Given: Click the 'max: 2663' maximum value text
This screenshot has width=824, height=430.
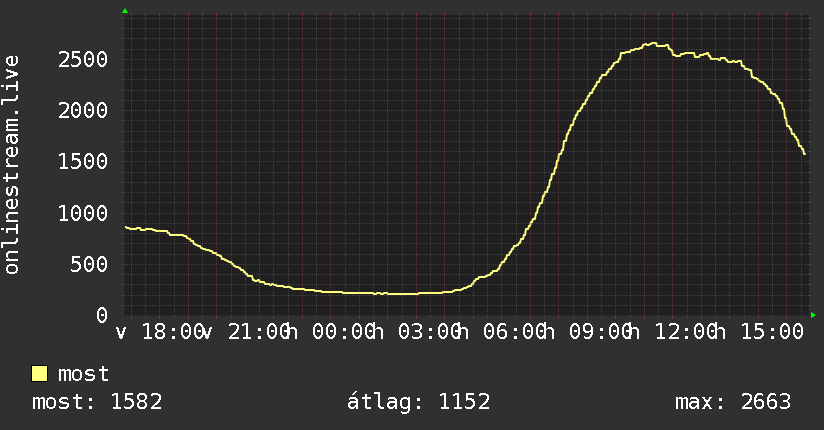Looking at the screenshot, I should pos(733,402).
